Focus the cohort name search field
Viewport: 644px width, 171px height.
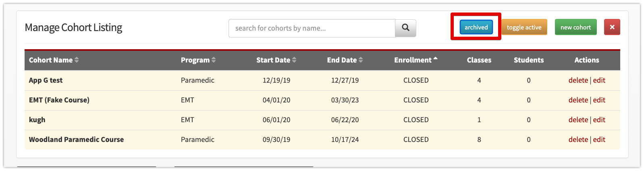pyautogui.click(x=312, y=28)
